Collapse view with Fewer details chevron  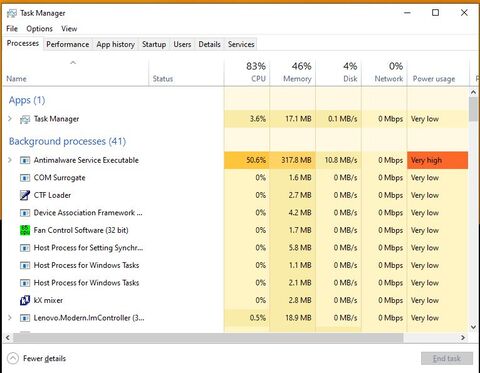pyautogui.click(x=13, y=359)
